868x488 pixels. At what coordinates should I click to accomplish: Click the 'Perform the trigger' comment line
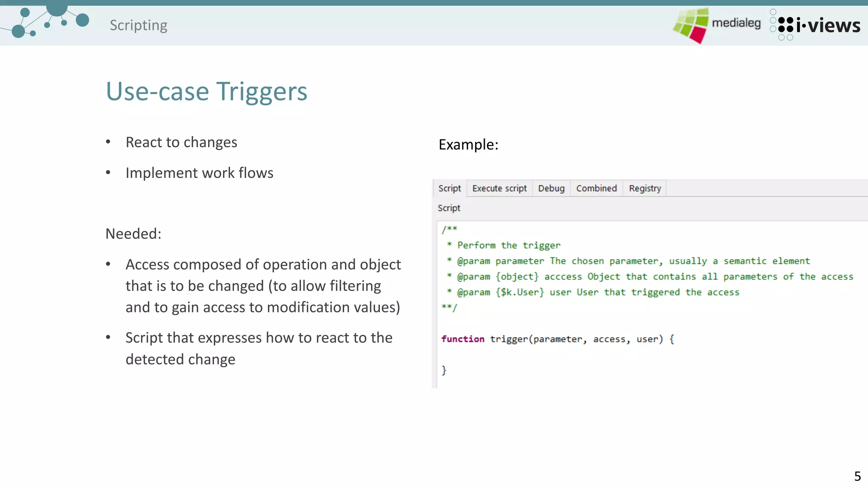point(504,245)
